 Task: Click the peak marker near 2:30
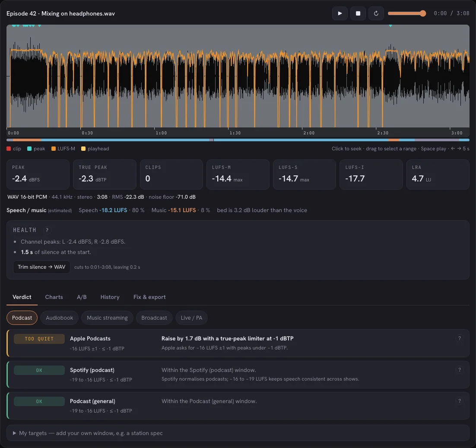(x=390, y=26)
